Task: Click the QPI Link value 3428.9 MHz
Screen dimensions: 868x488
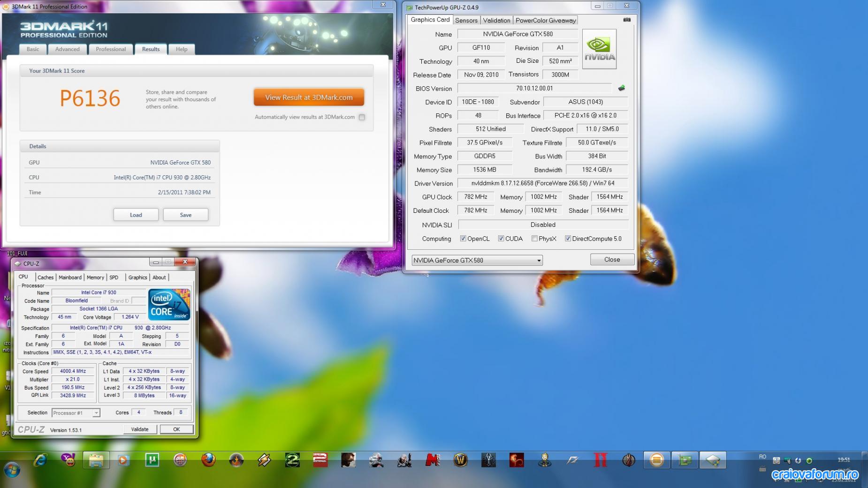Action: (x=73, y=396)
